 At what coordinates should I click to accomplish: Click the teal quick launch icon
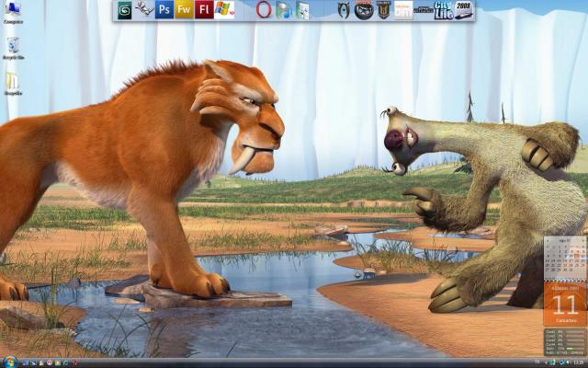(x=65, y=363)
